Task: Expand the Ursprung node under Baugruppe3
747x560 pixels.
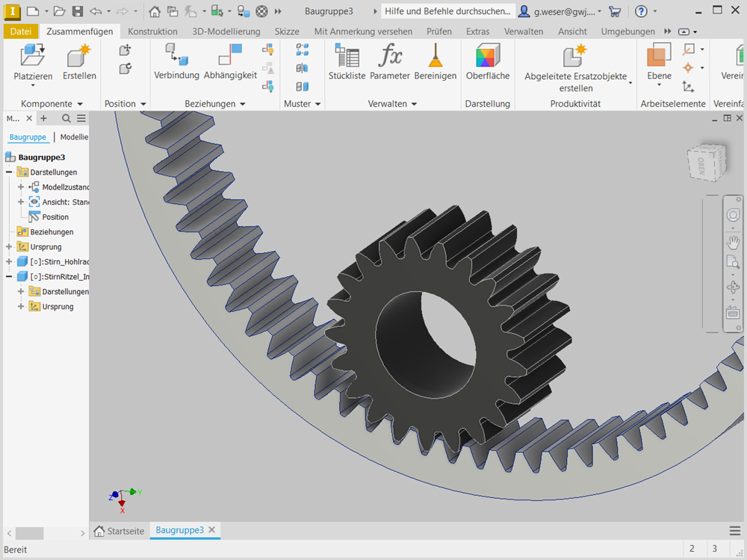Action: [x=9, y=247]
